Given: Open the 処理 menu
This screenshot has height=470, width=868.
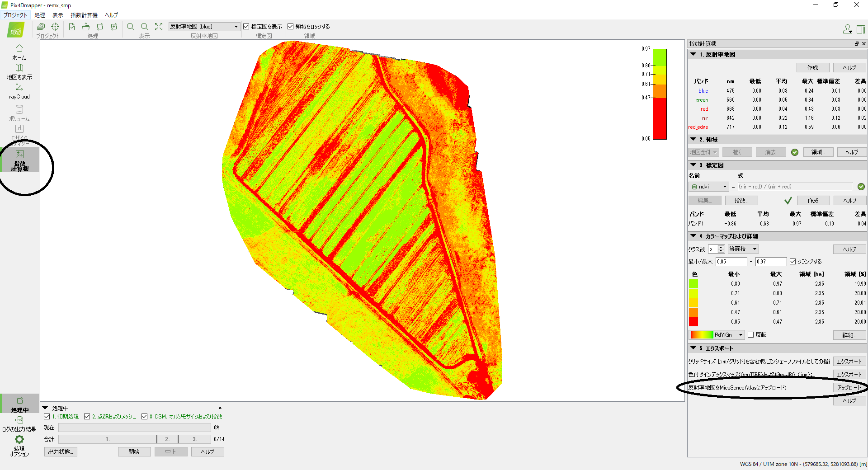Looking at the screenshot, I should click(x=40, y=15).
